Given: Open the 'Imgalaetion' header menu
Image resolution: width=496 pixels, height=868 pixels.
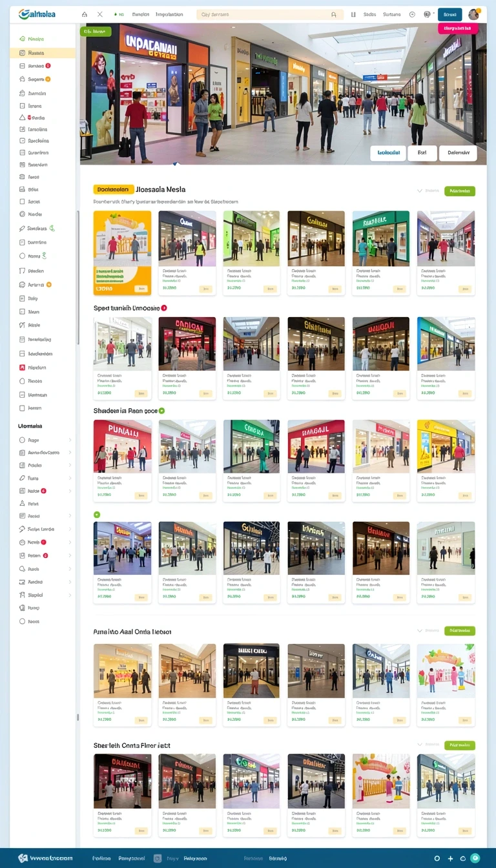Looking at the screenshot, I should pyautogui.click(x=169, y=14).
